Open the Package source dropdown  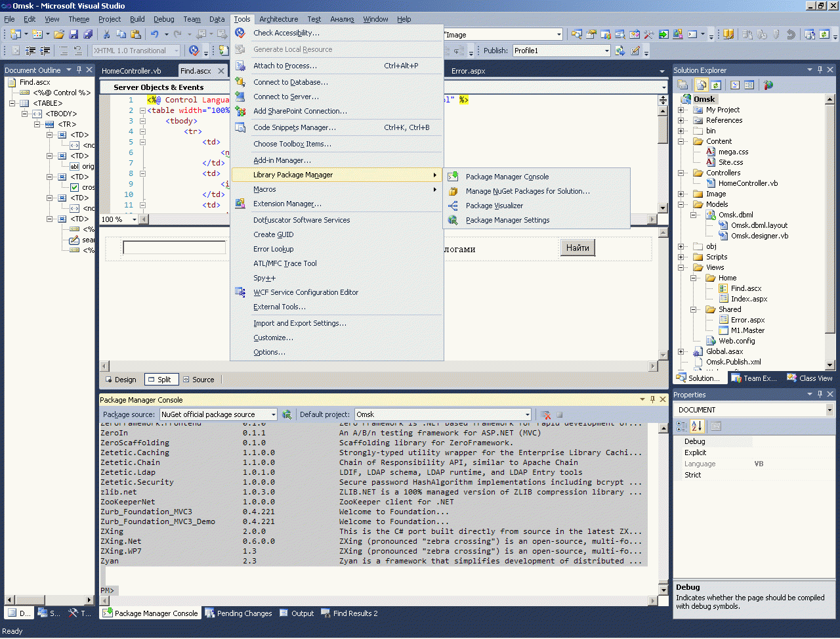(x=274, y=414)
